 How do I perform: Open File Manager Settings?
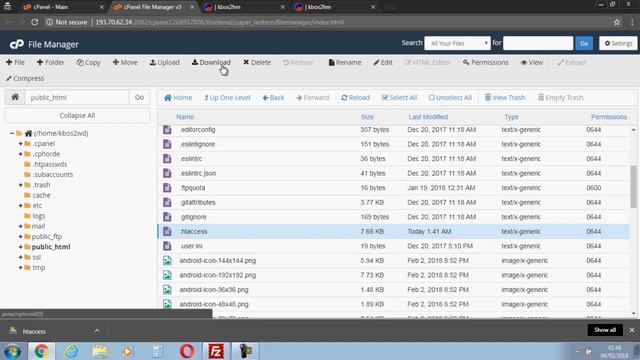(618, 43)
